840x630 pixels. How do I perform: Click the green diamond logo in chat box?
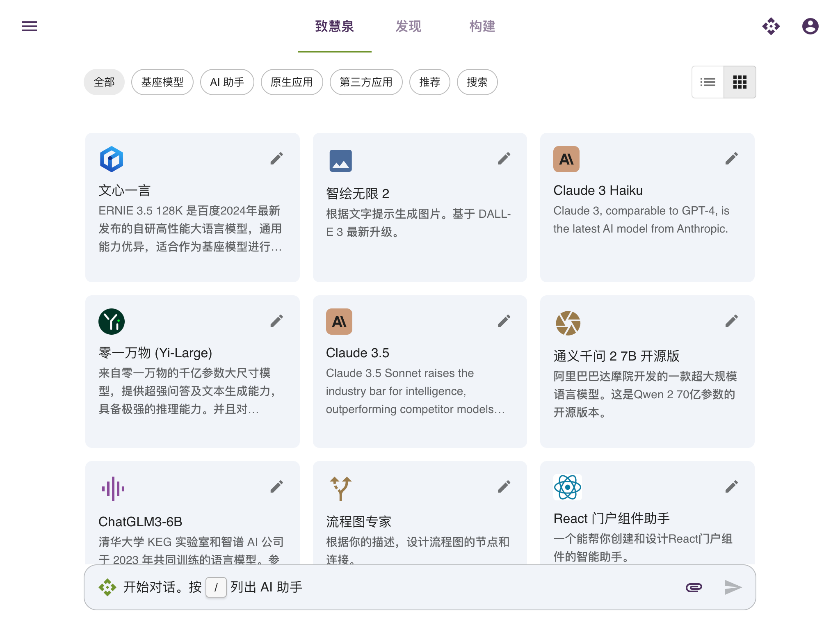[x=107, y=587]
